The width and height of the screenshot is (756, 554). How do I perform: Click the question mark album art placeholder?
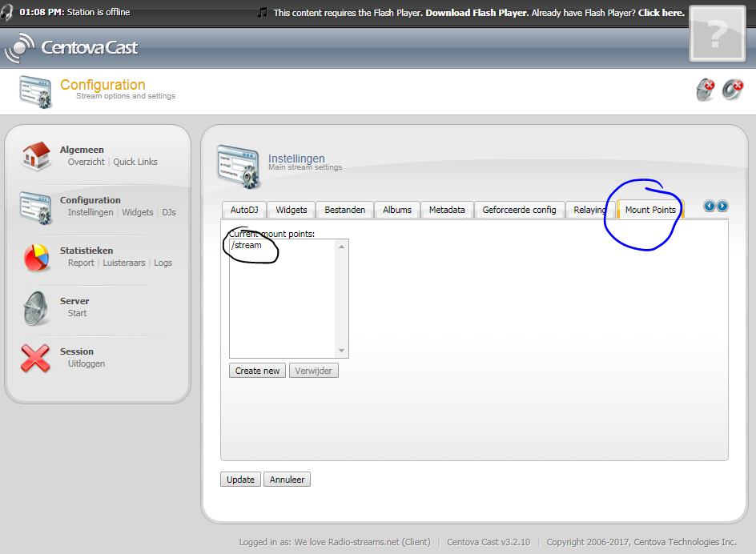coord(718,34)
